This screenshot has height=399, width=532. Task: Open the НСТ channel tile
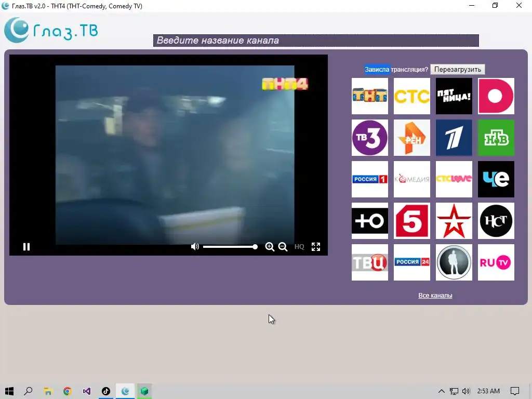coord(496,220)
